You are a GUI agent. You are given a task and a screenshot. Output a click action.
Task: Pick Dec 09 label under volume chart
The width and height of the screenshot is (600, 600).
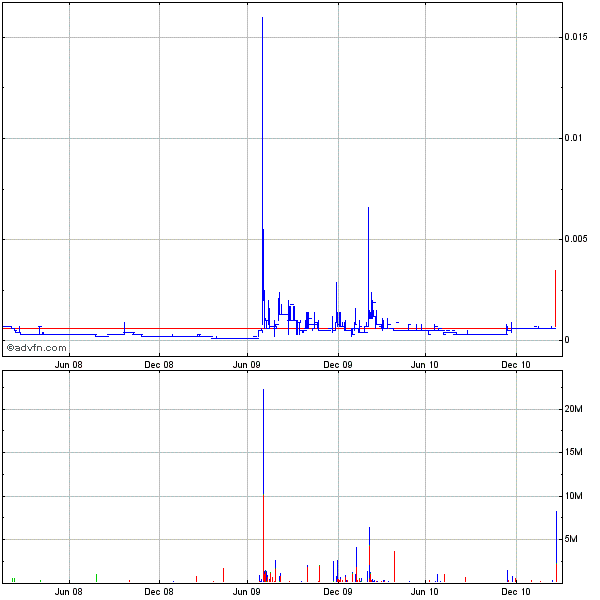tap(338, 592)
